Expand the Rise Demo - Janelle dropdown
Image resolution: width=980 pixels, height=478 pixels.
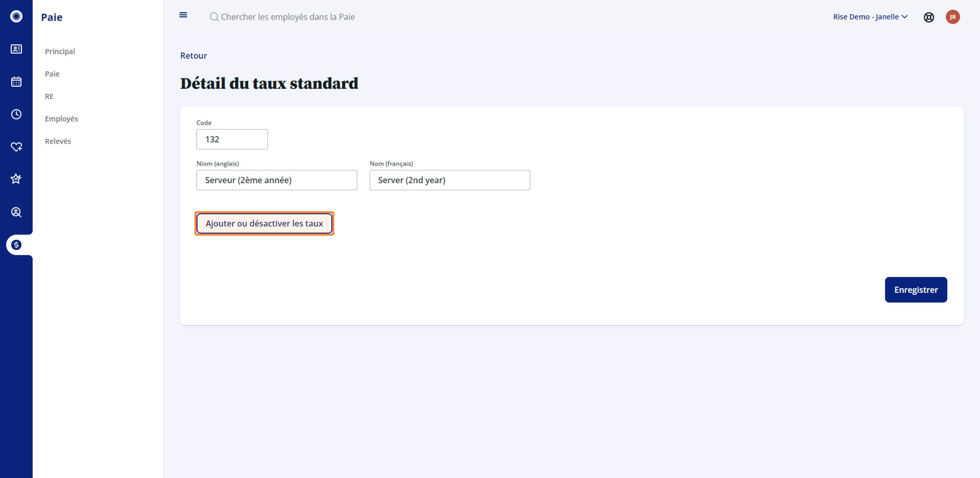coord(871,17)
